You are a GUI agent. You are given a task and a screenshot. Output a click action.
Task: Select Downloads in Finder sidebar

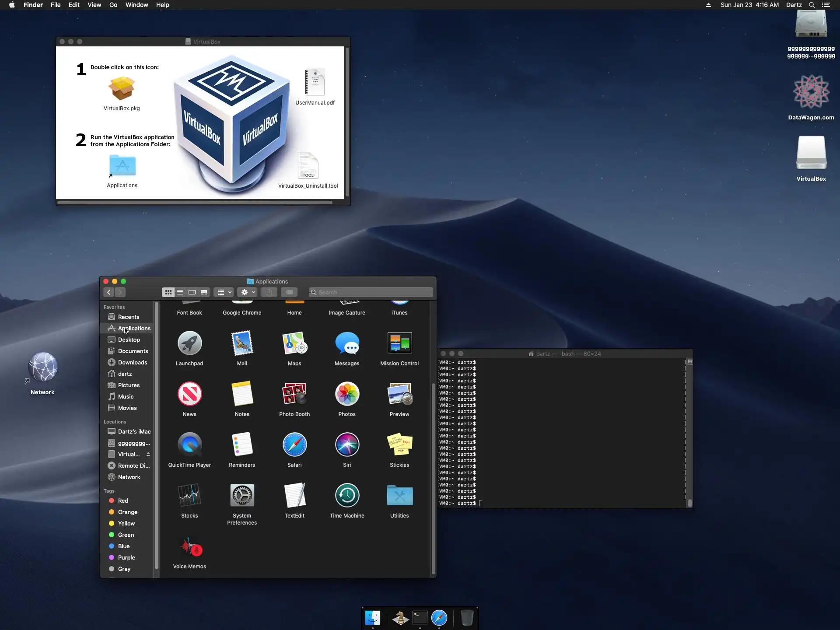132,362
